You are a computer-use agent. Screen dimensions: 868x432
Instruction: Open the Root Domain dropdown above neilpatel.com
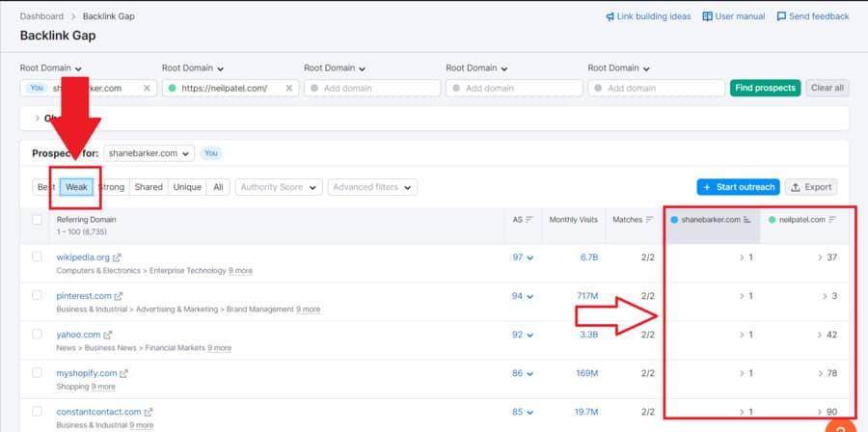[193, 68]
